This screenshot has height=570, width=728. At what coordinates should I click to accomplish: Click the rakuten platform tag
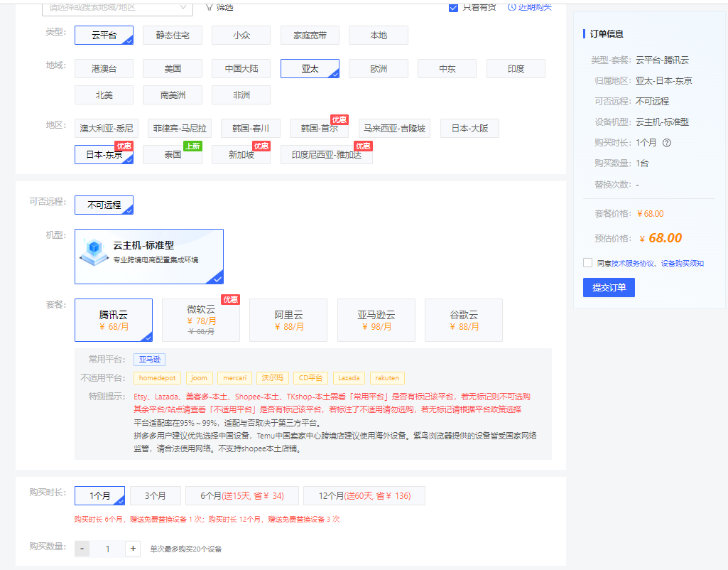point(387,378)
